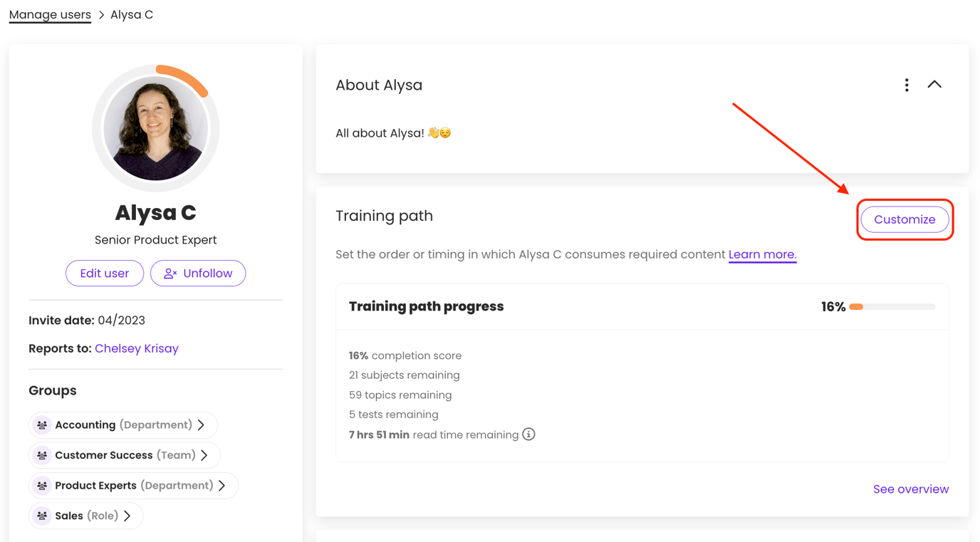Expand the Accounting department chevron
Viewport: 980px width, 542px height.
(202, 425)
